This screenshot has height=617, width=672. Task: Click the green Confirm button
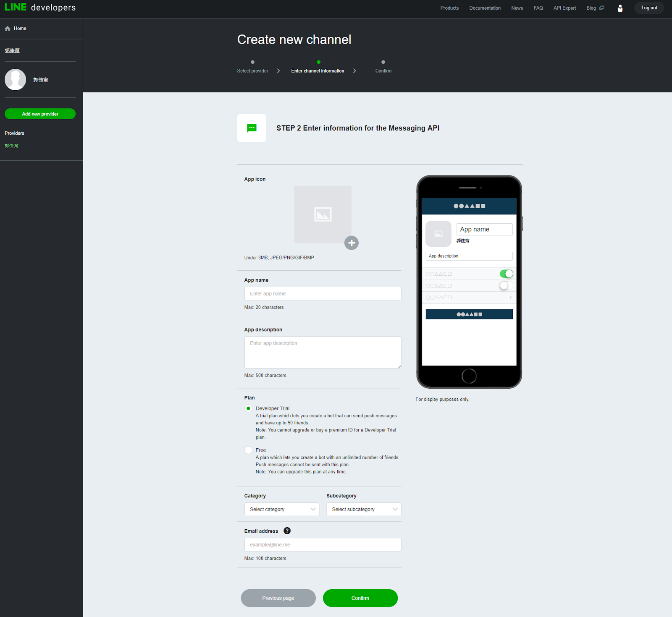[360, 598]
